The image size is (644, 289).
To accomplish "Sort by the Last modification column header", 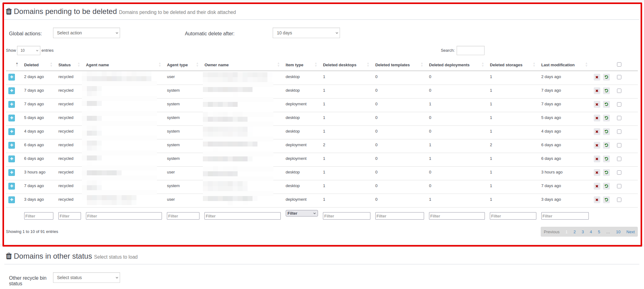I will tap(558, 65).
